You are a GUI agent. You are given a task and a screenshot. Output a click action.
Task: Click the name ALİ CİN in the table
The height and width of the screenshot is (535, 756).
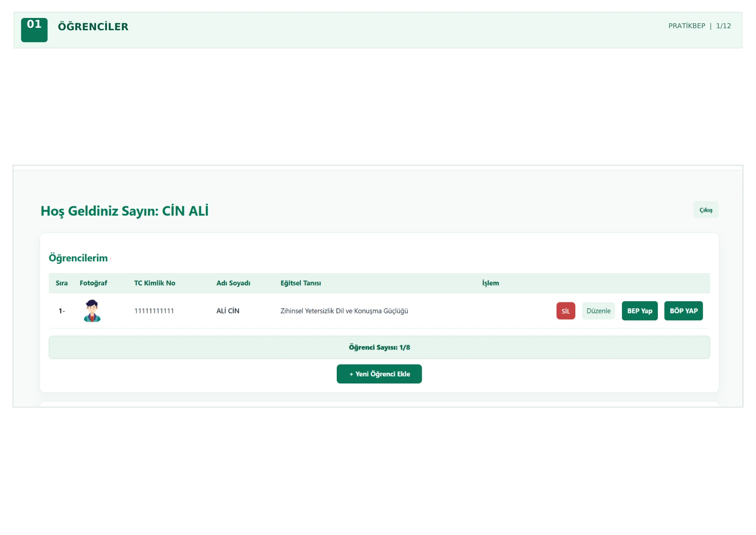coord(228,311)
